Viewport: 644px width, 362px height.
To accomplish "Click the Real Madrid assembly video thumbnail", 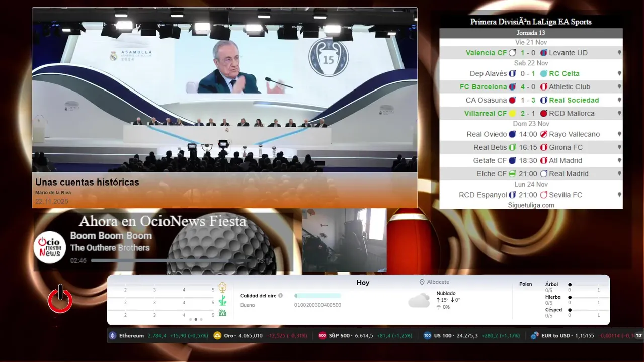I will pyautogui.click(x=224, y=90).
